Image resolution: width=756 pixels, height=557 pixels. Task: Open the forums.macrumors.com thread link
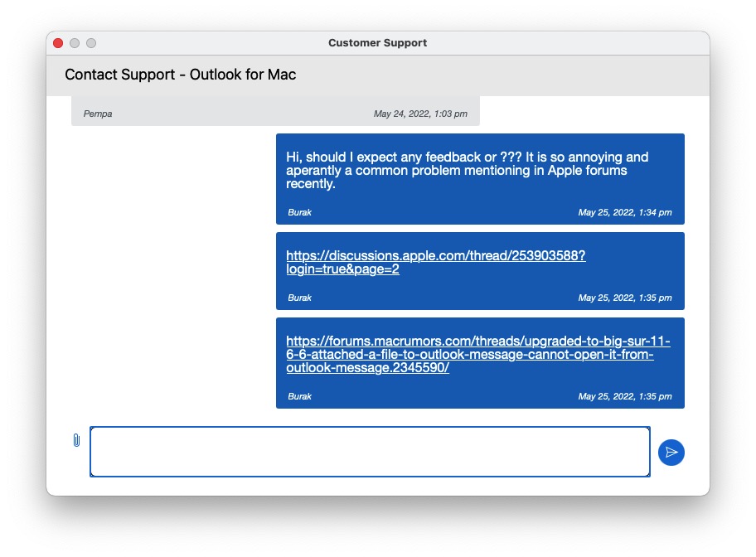click(478, 355)
